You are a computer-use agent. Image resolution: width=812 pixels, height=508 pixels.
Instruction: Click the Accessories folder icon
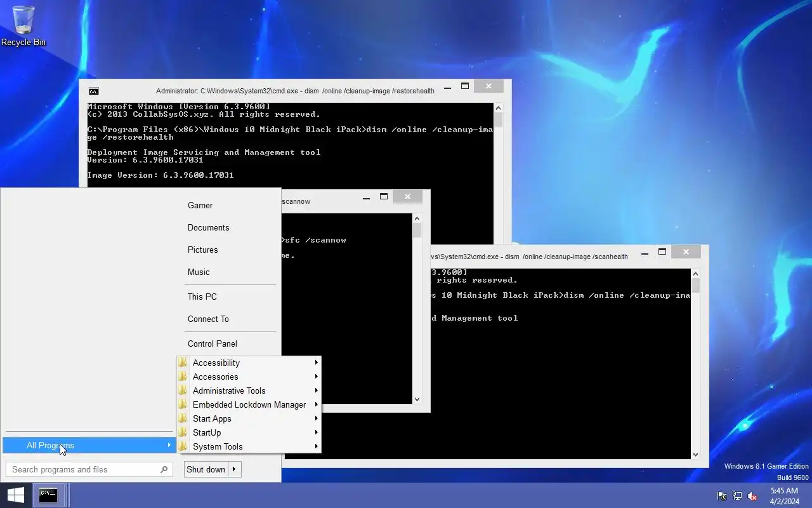(183, 377)
